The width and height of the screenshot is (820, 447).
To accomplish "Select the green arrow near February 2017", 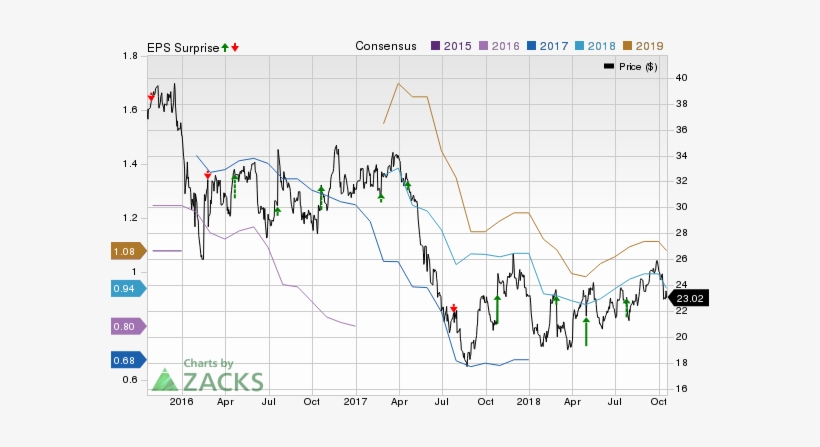I will (381, 198).
